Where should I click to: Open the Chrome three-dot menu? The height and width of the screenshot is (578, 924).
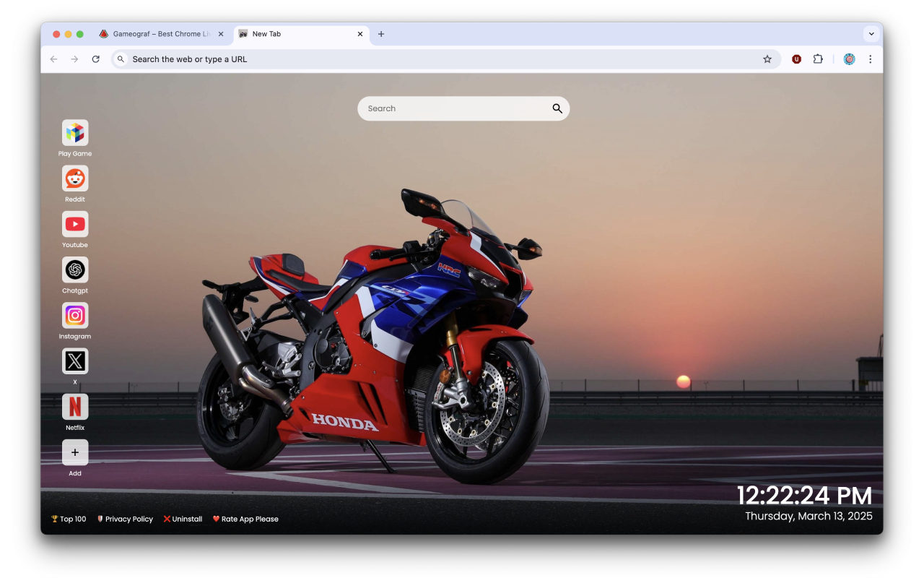(871, 59)
